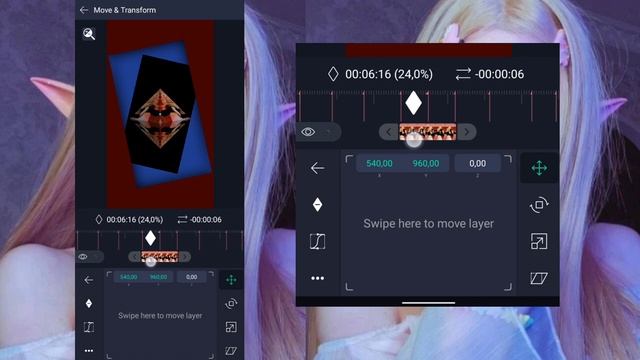
Task: Select the rotation tool in the enlarged panel
Action: pyautogui.click(x=539, y=204)
